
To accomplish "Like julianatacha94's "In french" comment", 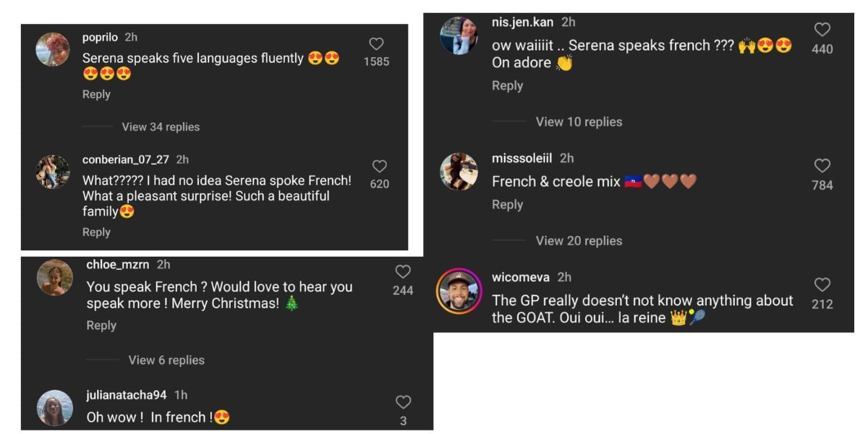I will point(403,402).
